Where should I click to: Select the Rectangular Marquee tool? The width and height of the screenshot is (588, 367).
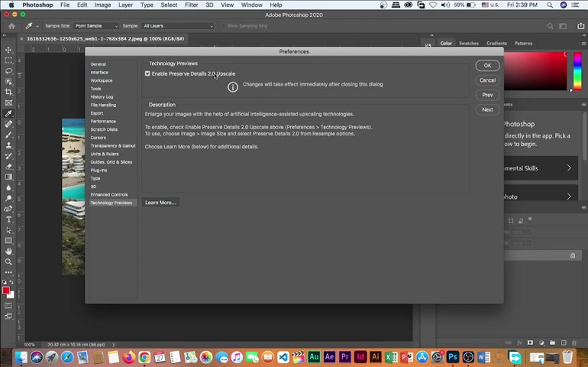[x=8, y=60]
